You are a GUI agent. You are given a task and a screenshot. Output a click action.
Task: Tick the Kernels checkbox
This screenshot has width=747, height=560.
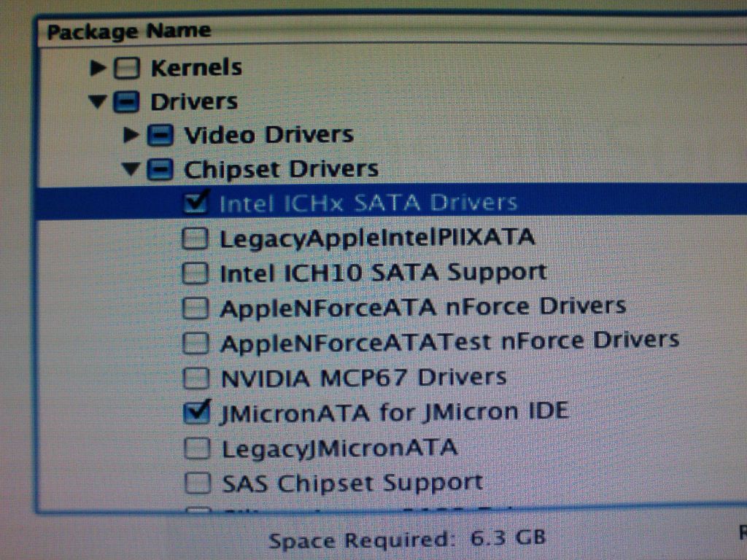(127, 68)
